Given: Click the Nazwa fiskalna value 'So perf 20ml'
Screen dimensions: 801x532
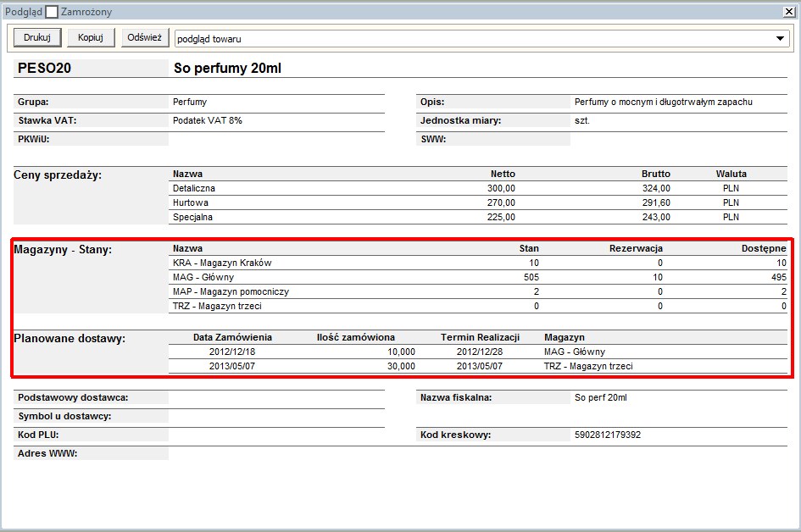Looking at the screenshot, I should pos(601,397).
